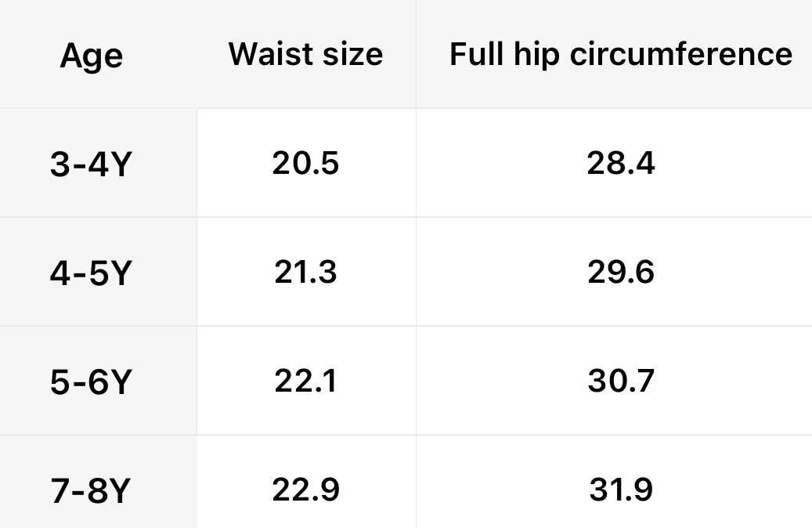
Task: Click the 22.9 waist size cell
Action: [305, 490]
